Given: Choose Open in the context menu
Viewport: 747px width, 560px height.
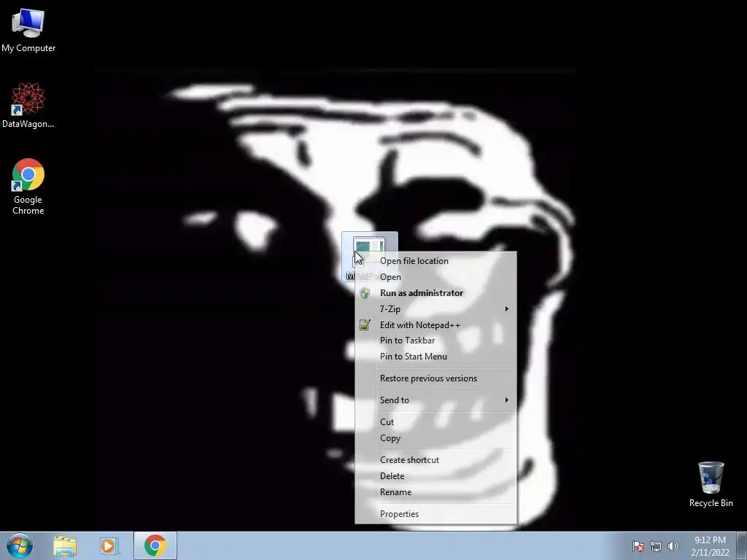Looking at the screenshot, I should click(436, 277).
